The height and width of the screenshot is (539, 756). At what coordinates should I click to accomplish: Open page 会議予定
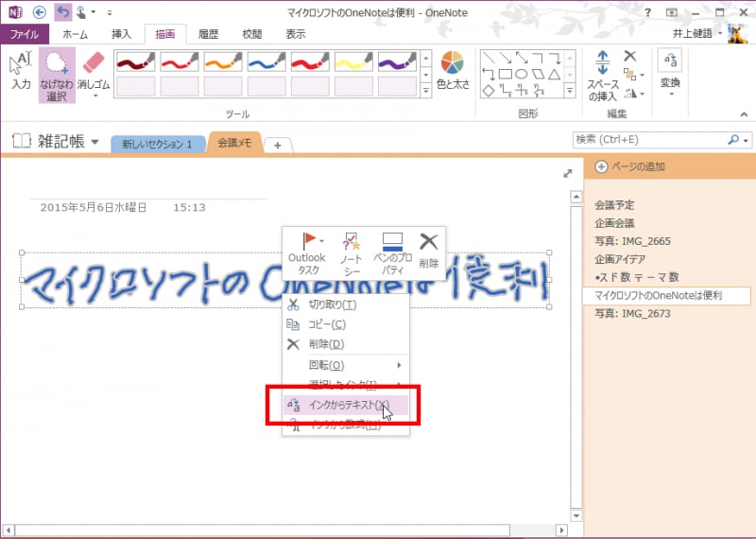coord(614,205)
